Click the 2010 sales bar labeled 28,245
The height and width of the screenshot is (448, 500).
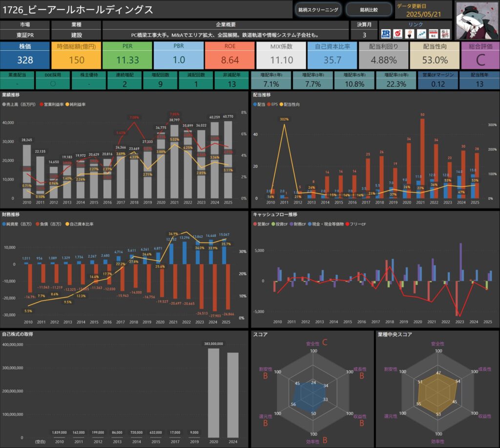pyautogui.click(x=27, y=171)
